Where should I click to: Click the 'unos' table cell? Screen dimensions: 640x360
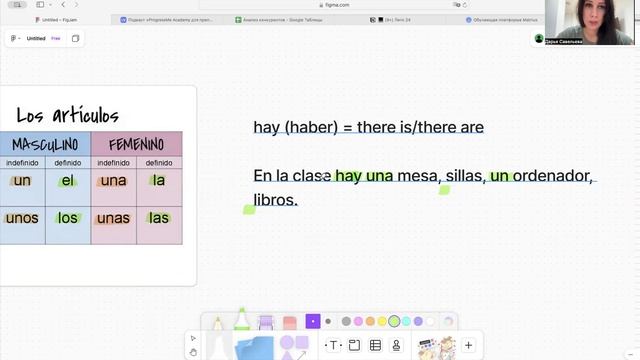[22, 225]
